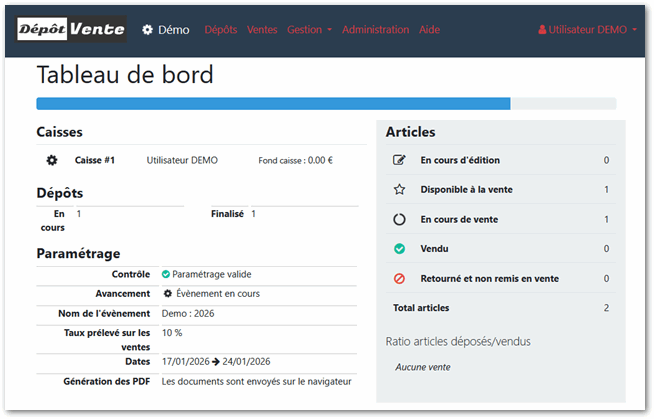Open the Caisse #1 settings gear

(x=52, y=160)
